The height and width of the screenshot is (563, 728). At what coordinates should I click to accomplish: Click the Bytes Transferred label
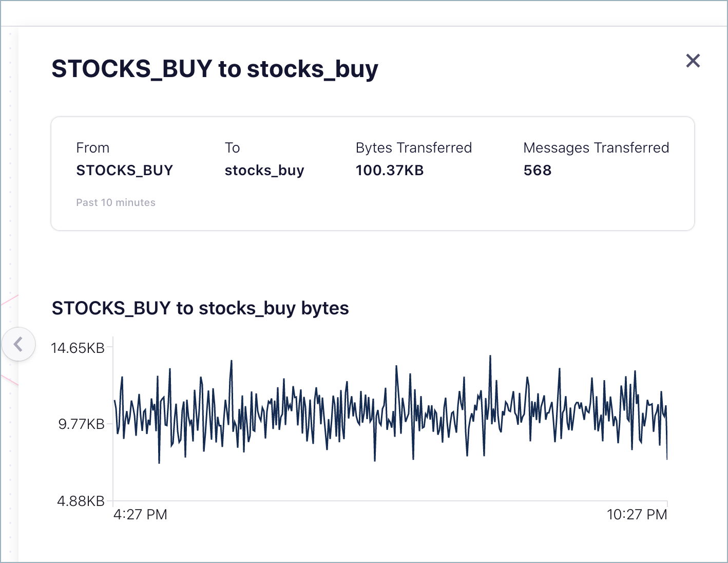(413, 148)
